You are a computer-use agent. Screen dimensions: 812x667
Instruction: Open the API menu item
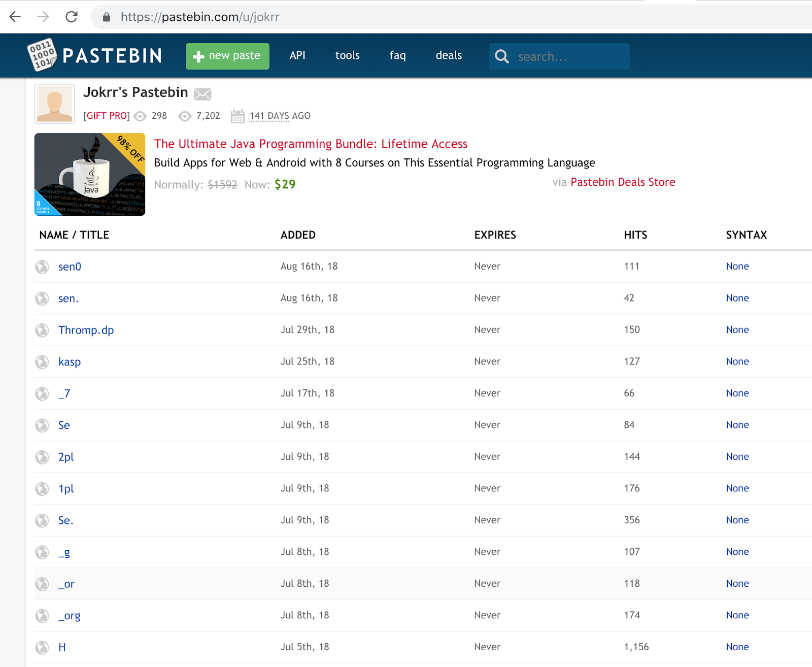(x=297, y=55)
